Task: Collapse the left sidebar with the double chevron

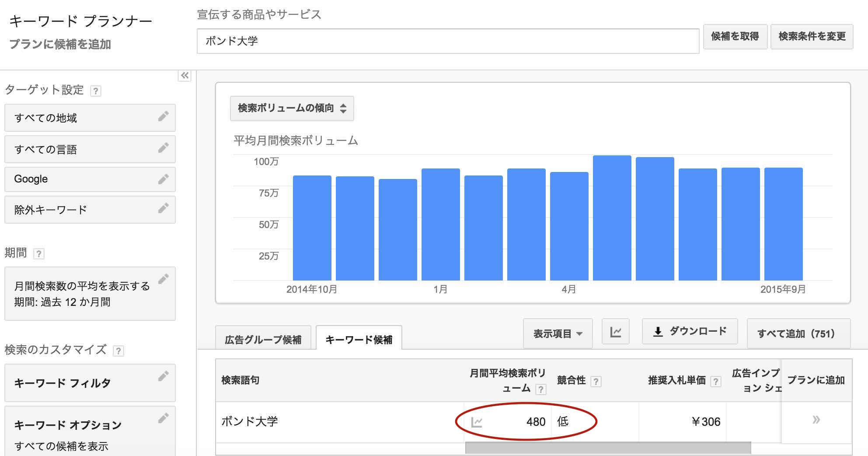Action: (x=185, y=76)
